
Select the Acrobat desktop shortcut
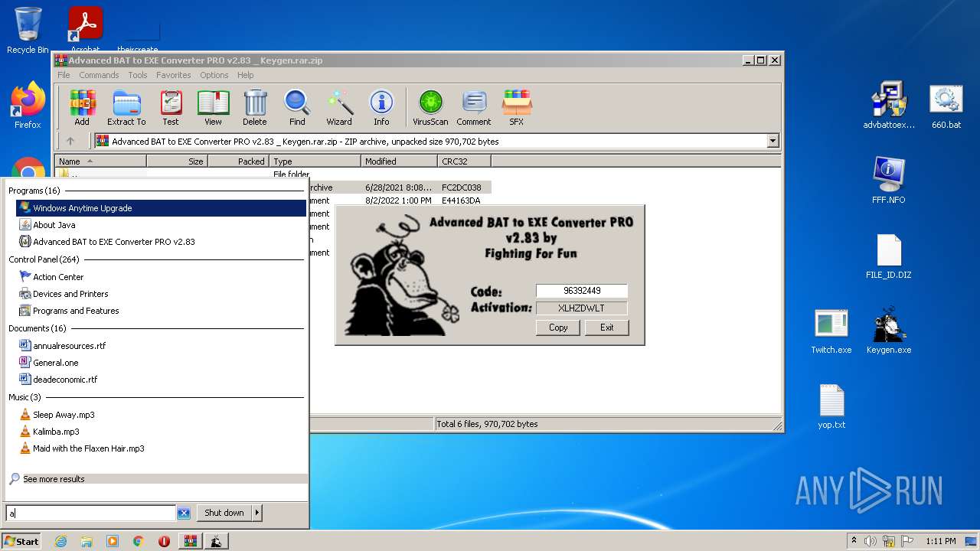[x=85, y=31]
